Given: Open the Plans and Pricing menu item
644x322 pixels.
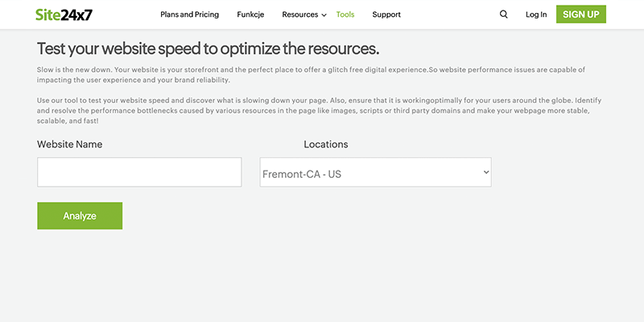Looking at the screenshot, I should 190,14.
